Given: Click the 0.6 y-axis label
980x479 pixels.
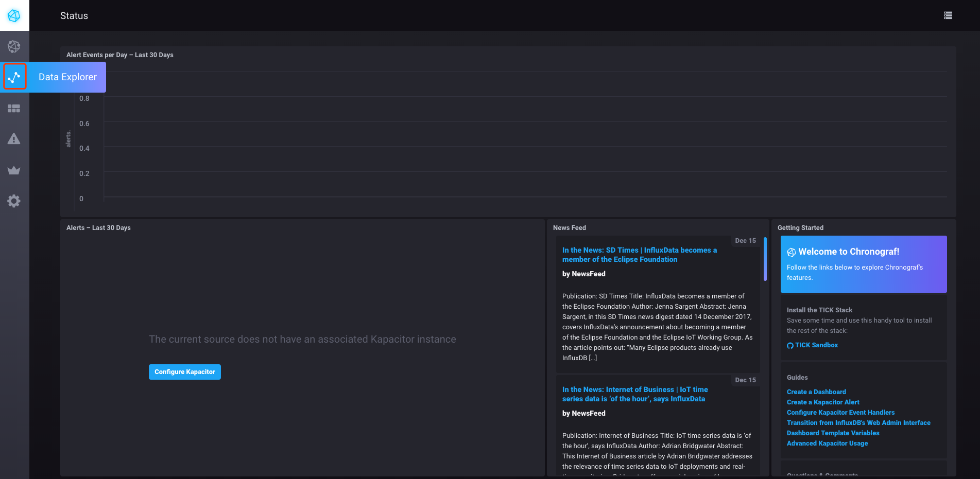Looking at the screenshot, I should 84,124.
